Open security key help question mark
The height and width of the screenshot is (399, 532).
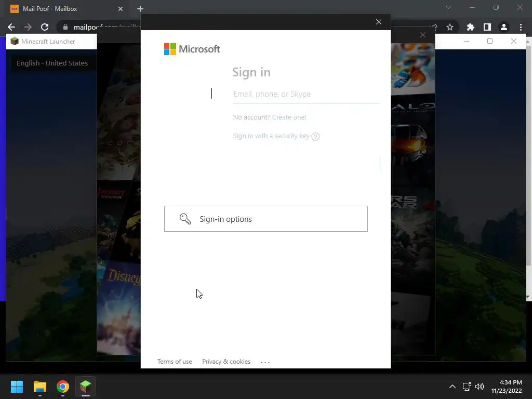[315, 137]
